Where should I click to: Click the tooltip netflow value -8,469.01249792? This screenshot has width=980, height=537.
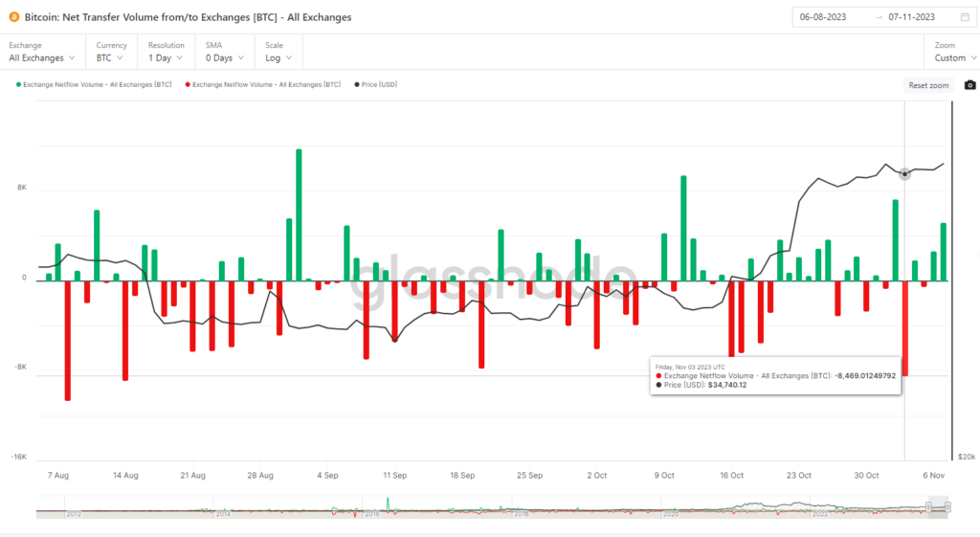[x=865, y=376]
